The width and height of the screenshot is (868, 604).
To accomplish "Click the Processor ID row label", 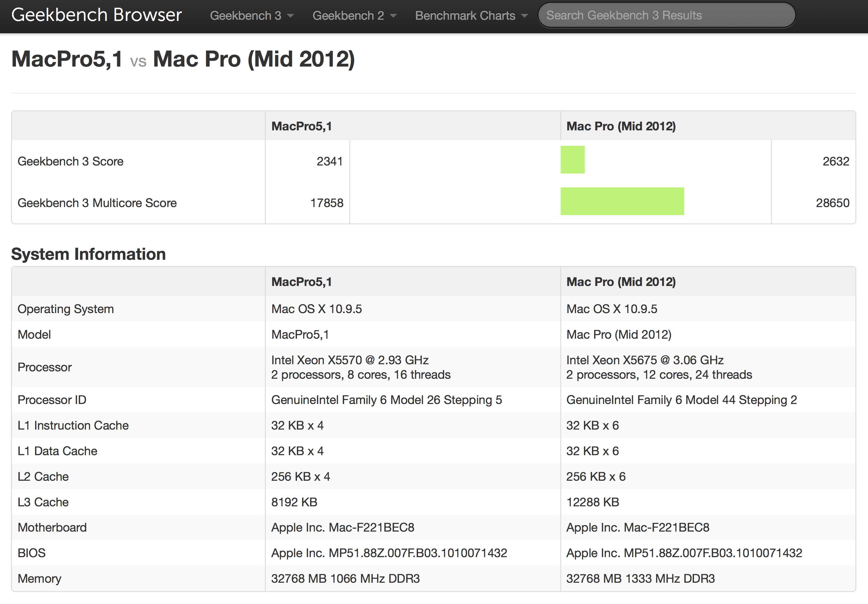I will (x=52, y=400).
